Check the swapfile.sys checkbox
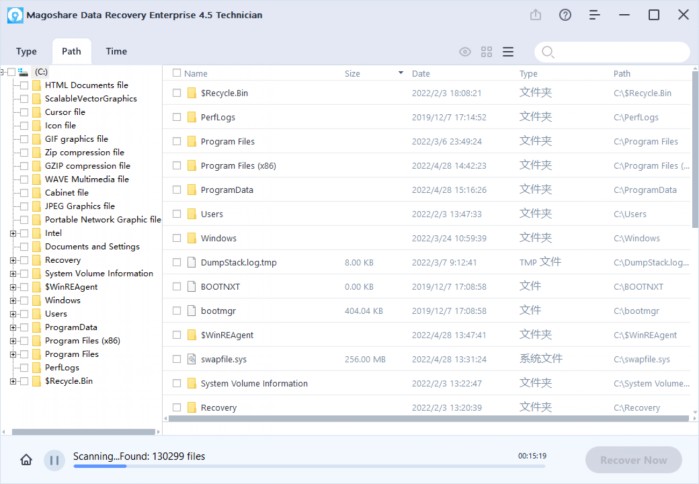The width and height of the screenshot is (699, 484). pos(177,359)
